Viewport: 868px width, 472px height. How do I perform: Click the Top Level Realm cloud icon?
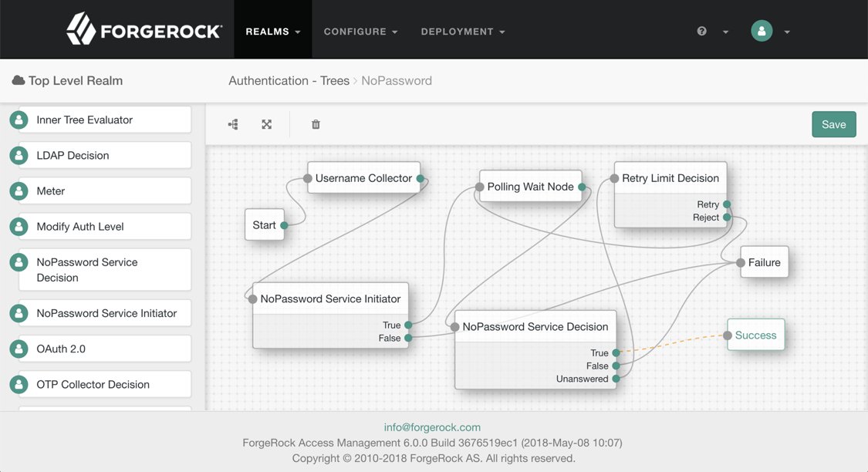pos(19,80)
